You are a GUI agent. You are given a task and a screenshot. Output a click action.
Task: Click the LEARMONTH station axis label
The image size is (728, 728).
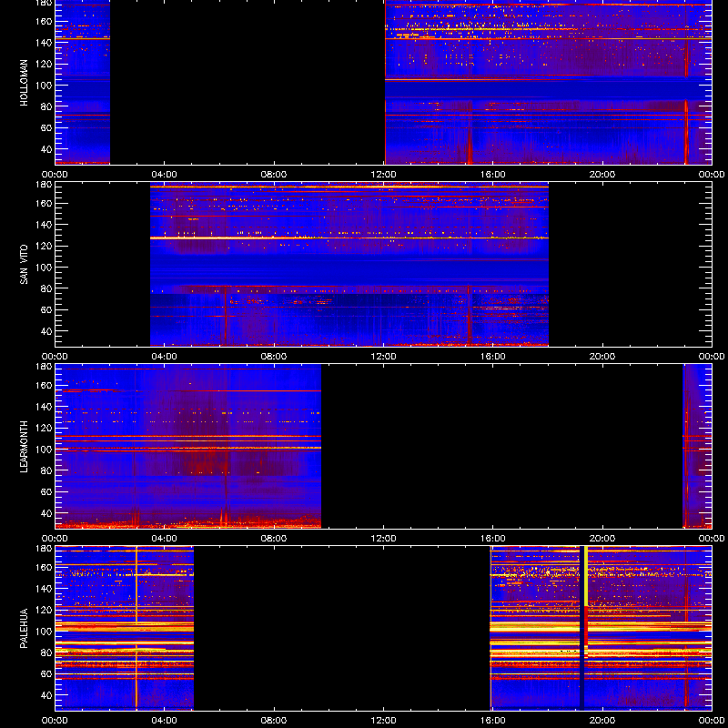coord(25,447)
